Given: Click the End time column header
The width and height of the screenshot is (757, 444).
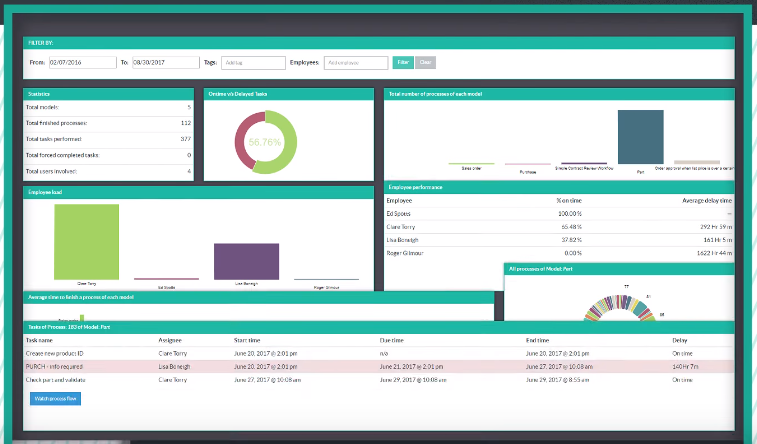Looking at the screenshot, I should (537, 340).
